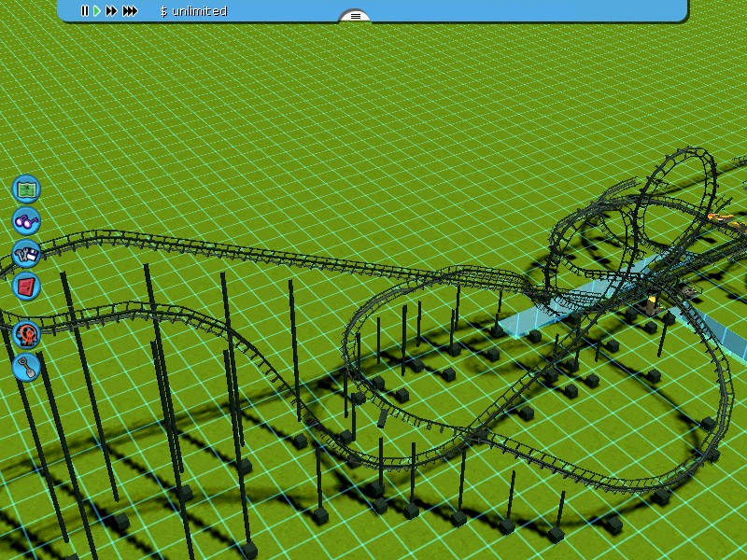Select the station entrance booth
747x560 pixels.
tap(652, 304)
